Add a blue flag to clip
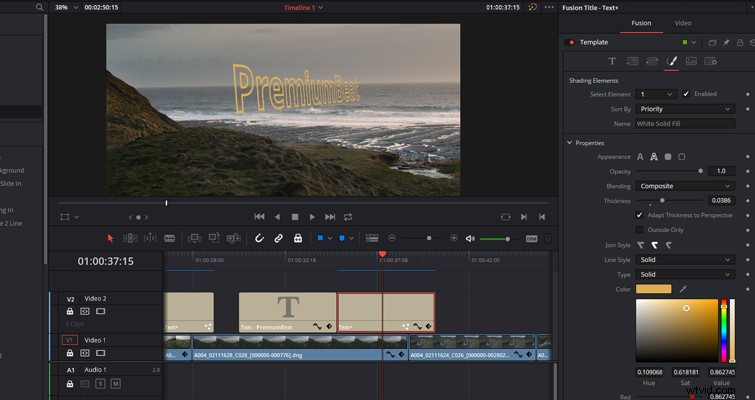Image resolution: width=755 pixels, height=400 pixels. 320,238
